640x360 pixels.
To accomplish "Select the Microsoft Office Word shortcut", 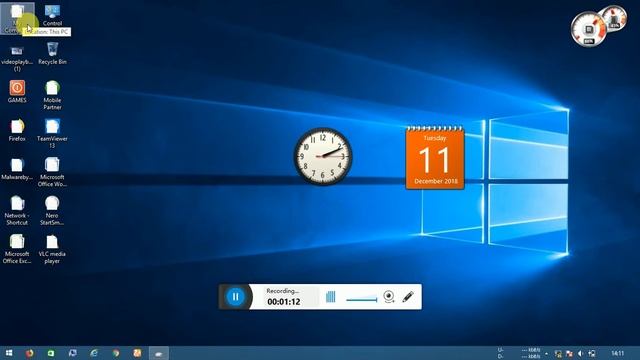I will point(52,172).
